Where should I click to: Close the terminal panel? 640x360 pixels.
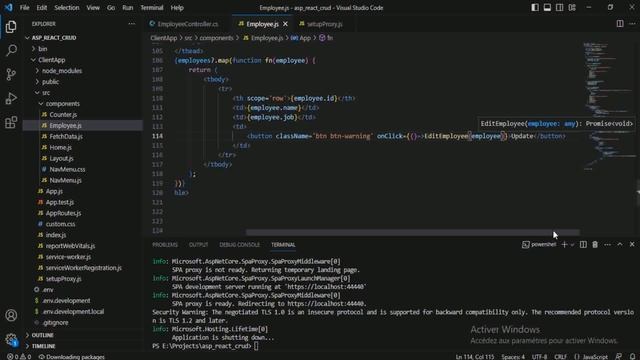pos(632,244)
